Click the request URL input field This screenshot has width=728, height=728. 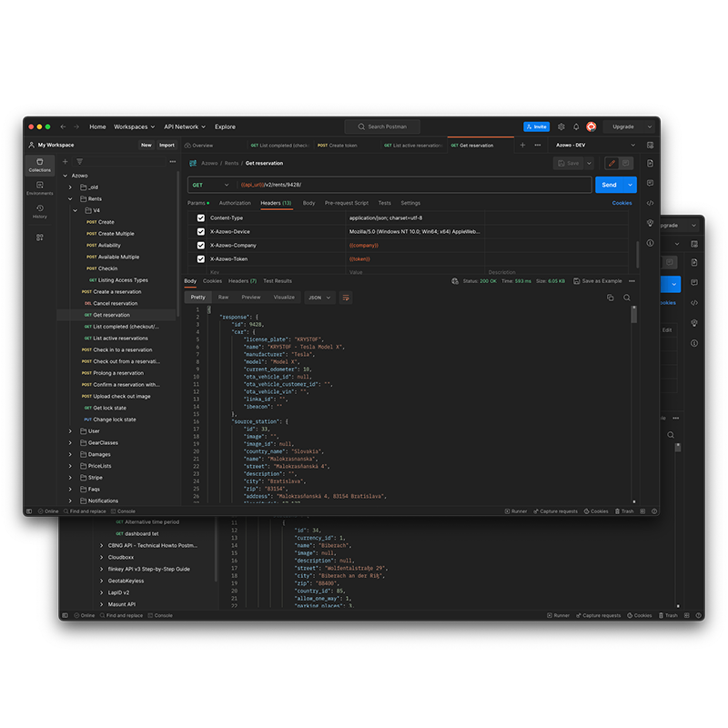point(414,185)
